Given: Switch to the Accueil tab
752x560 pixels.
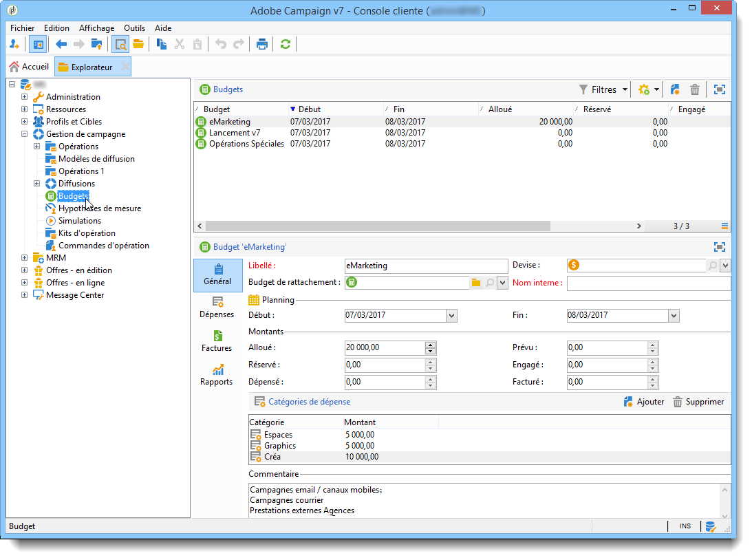Looking at the screenshot, I should point(29,67).
